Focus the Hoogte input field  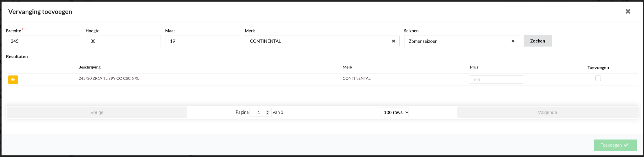point(123,41)
